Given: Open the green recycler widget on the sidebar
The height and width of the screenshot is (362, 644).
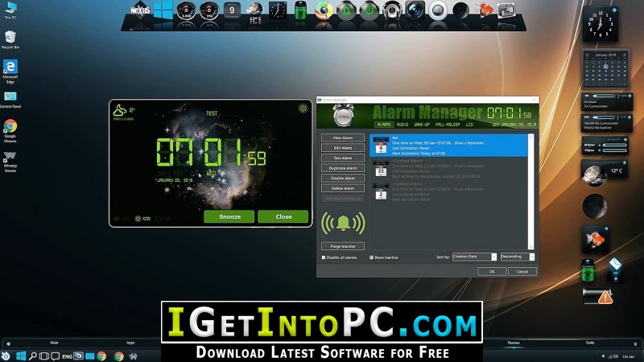Looking at the screenshot, I should click(588, 270).
